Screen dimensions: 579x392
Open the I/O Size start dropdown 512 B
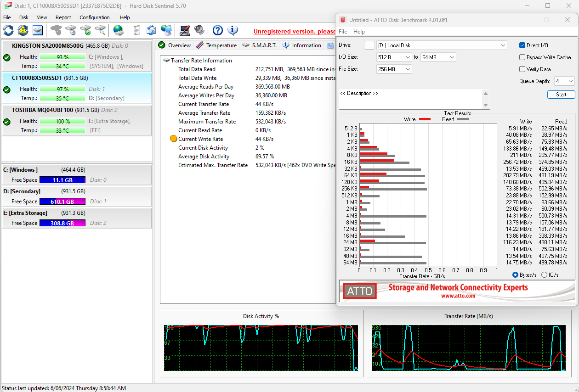(394, 57)
